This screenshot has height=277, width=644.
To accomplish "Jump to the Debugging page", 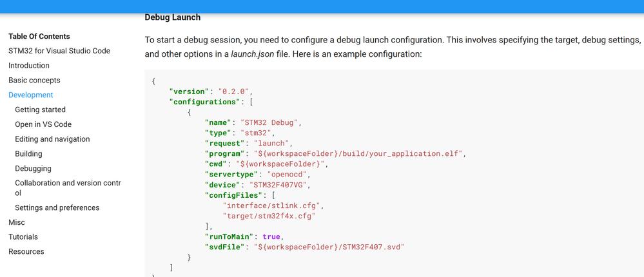I will point(33,169).
